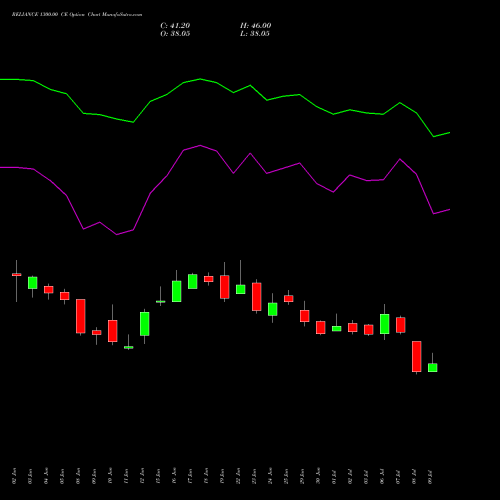Viewport: 500px width, 500px height.
Task: Select the 02 Jun date label
Action: [14, 476]
